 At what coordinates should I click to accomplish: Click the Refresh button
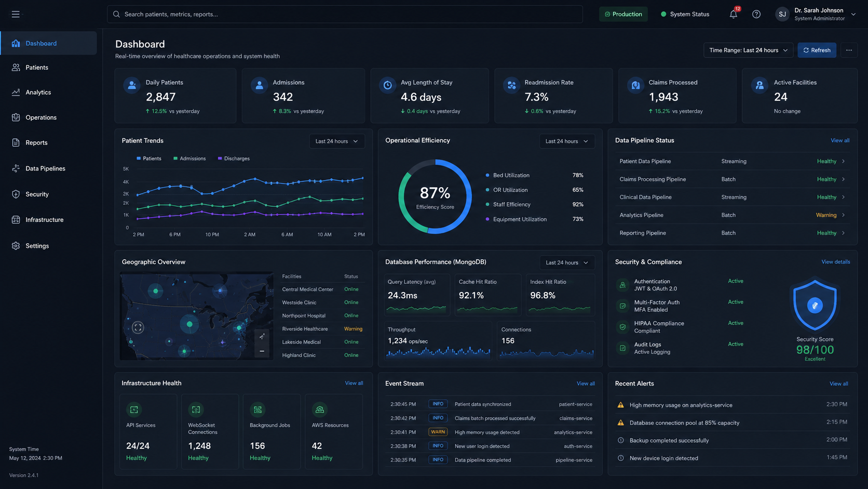[x=817, y=50]
